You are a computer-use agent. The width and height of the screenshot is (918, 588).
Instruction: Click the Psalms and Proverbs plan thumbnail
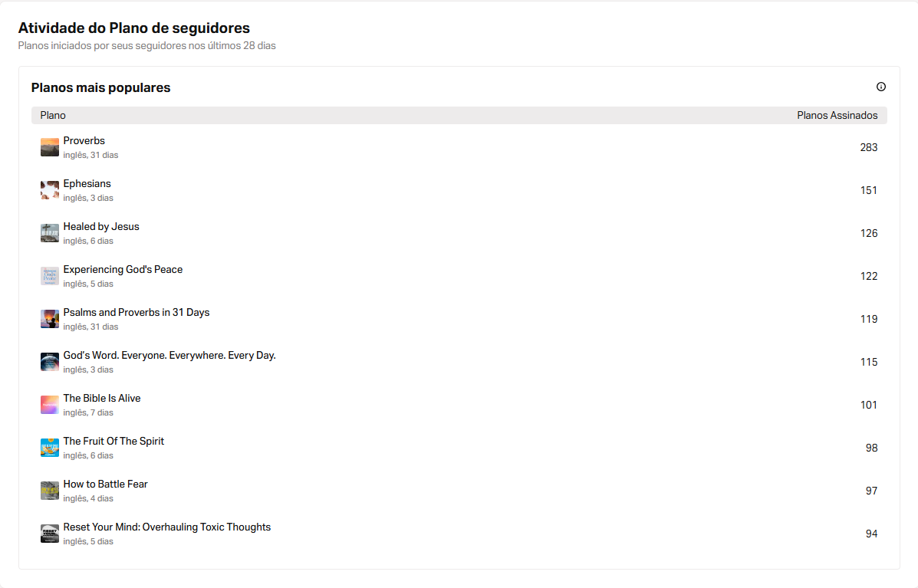click(50, 319)
